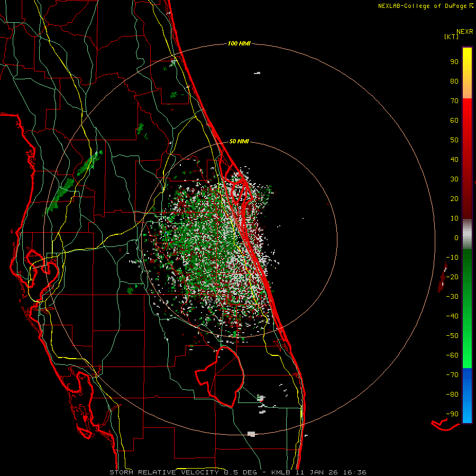Click the -10 value on velocity scale
The height and width of the screenshot is (476, 476).
[x=452, y=258]
